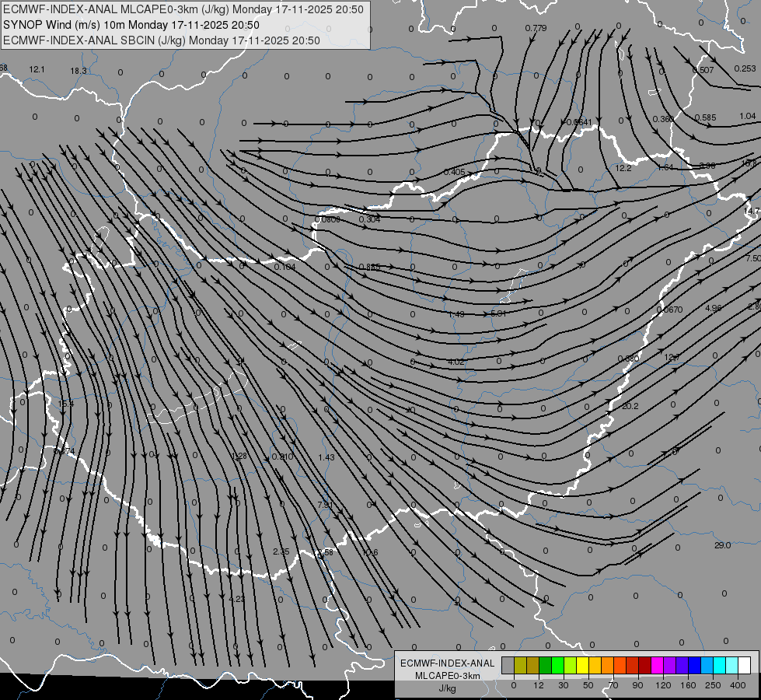
Task: Click the map value '1.04'
Action: [x=748, y=116]
